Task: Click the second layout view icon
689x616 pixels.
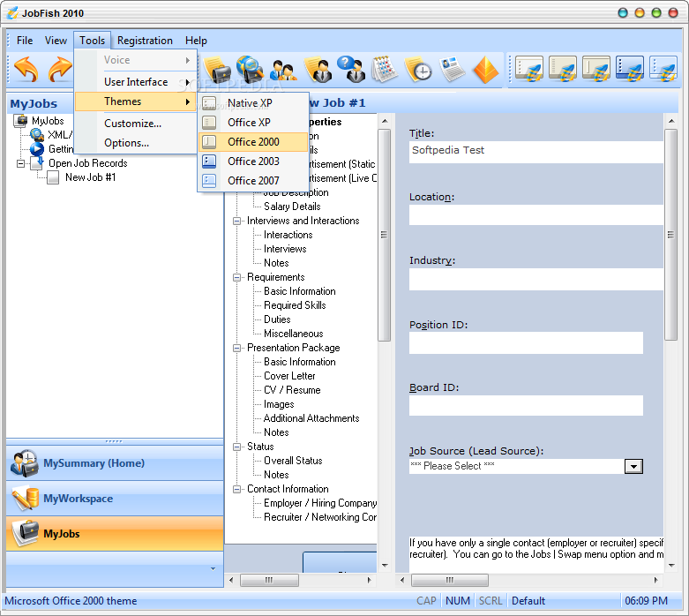Action: pyautogui.click(x=563, y=69)
